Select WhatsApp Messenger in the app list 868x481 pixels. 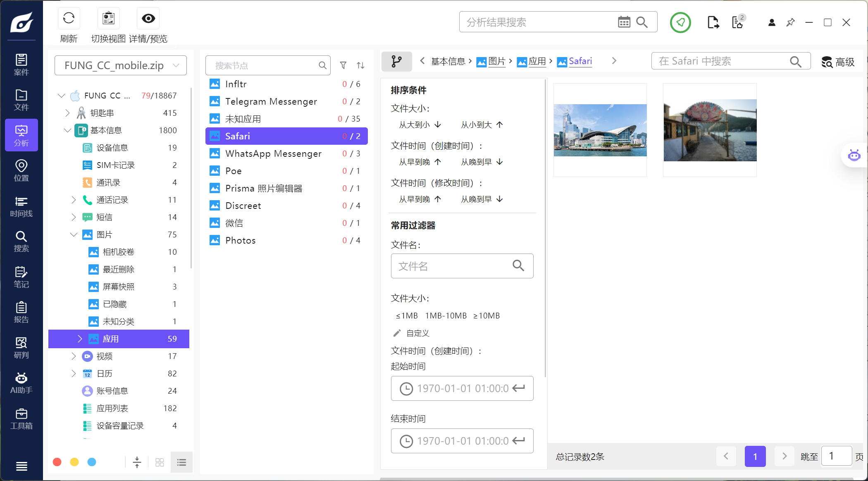click(273, 153)
